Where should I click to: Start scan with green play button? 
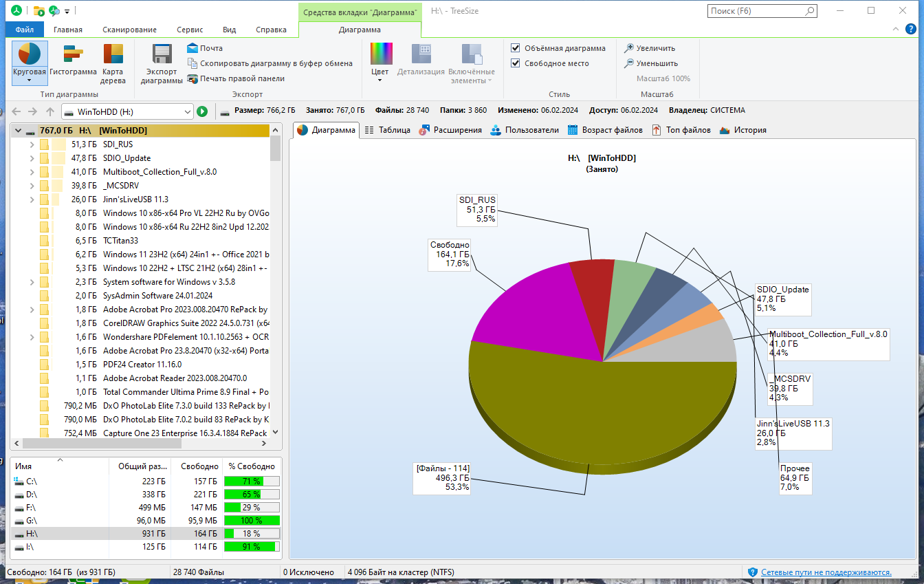tap(202, 111)
